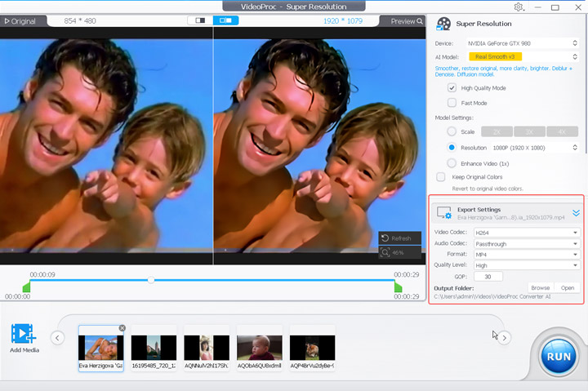This screenshot has width=588, height=391.
Task: Open the Audio Codec Passthrough dropdown
Action: (527, 244)
